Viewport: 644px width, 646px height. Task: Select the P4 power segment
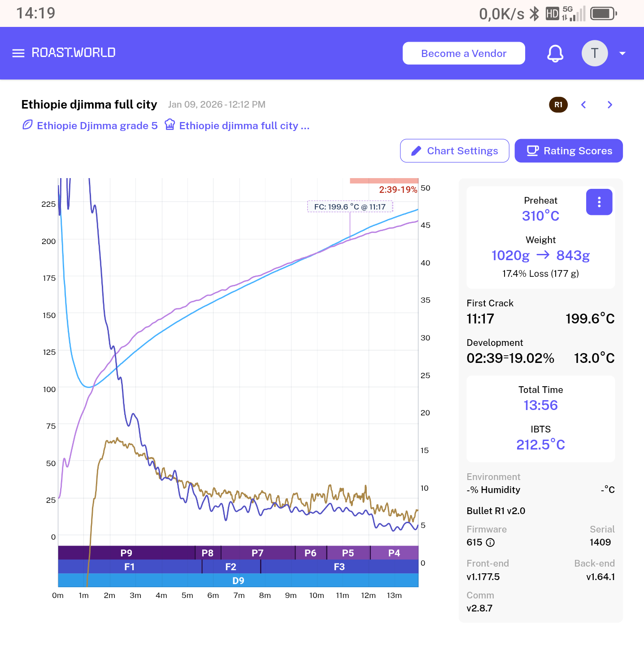tap(394, 553)
